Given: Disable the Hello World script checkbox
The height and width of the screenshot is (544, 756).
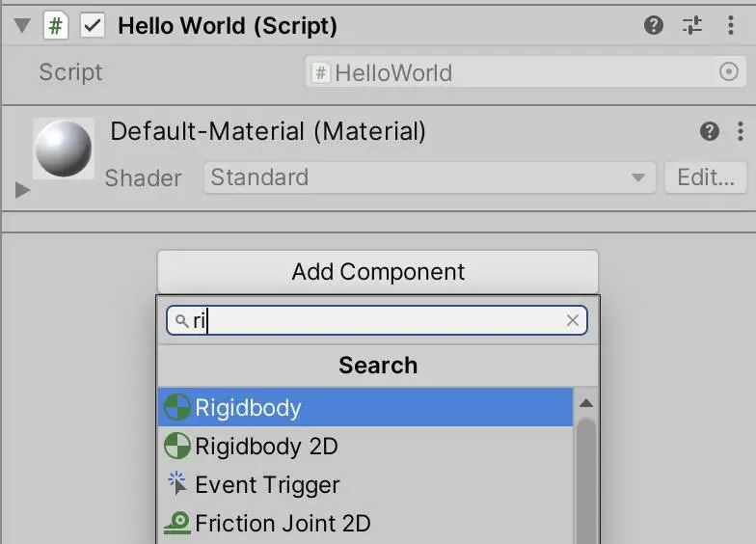Looking at the screenshot, I should [92, 26].
